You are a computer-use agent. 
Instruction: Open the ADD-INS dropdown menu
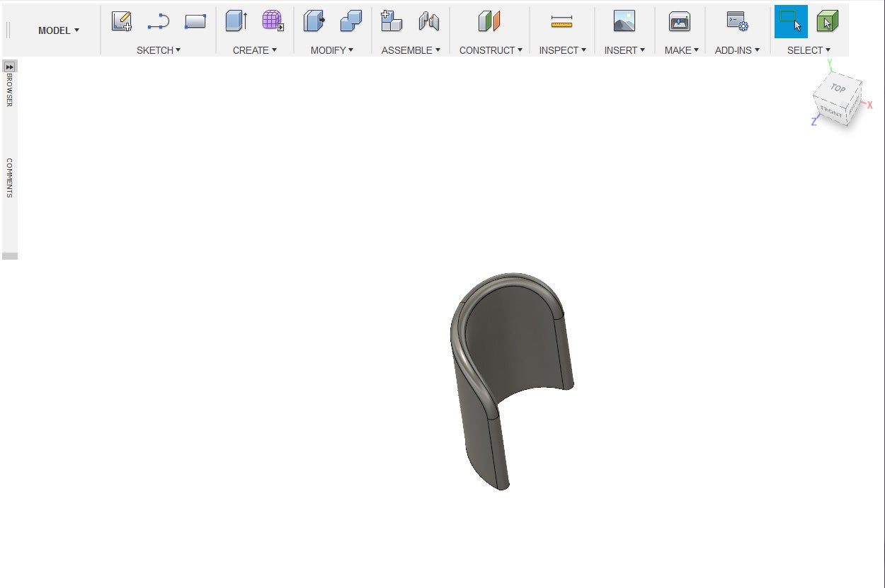click(737, 50)
